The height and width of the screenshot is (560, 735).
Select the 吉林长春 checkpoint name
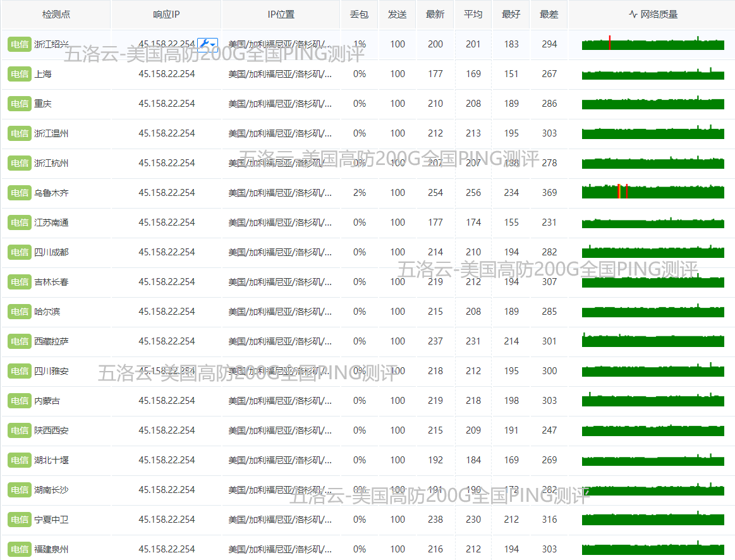point(52,282)
